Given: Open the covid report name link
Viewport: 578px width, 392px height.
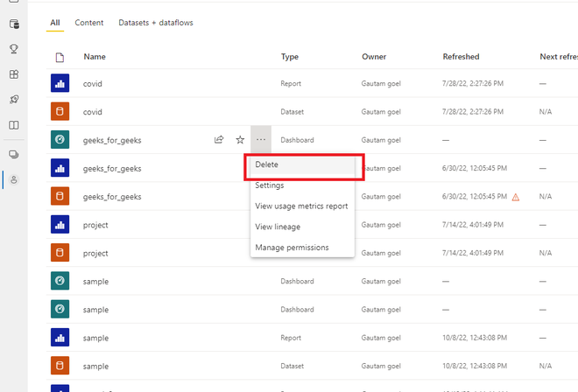Looking at the screenshot, I should point(93,84).
